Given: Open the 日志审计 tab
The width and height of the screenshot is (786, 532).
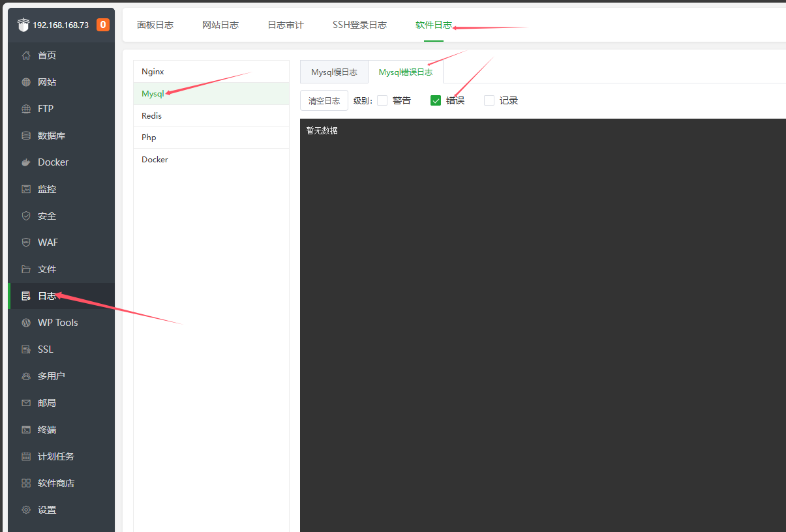Looking at the screenshot, I should pyautogui.click(x=286, y=25).
